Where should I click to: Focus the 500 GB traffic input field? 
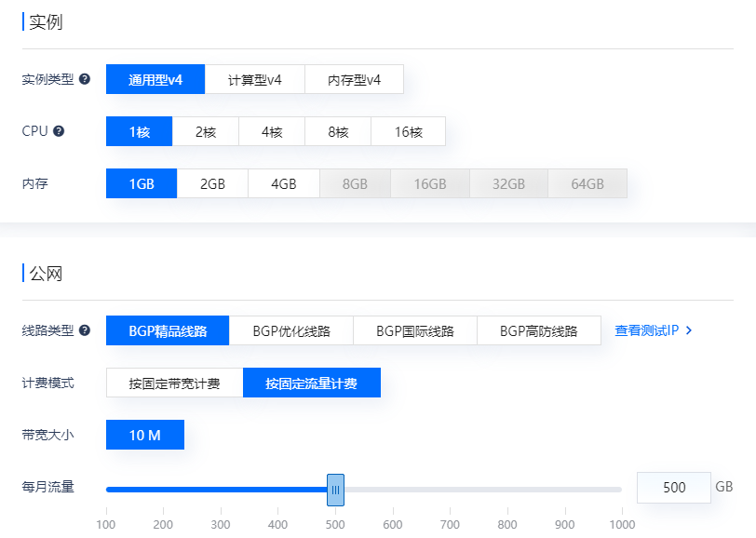coord(673,488)
